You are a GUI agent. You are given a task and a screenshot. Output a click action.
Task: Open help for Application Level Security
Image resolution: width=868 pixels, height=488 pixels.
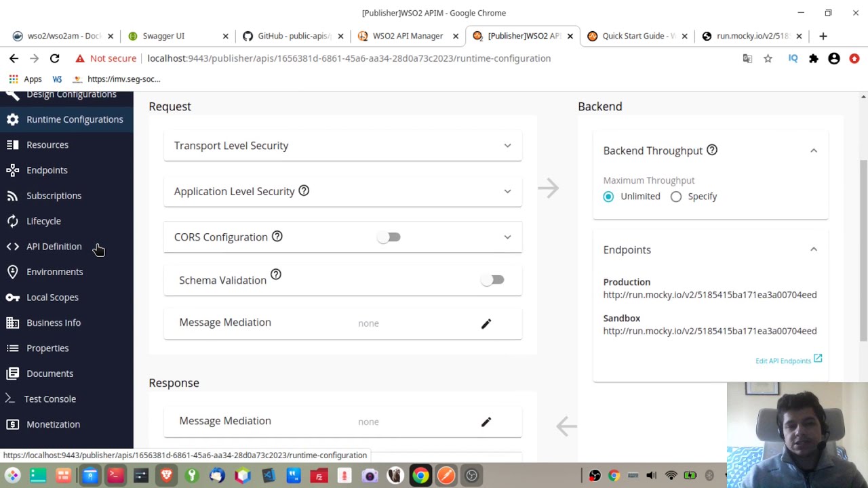[304, 190]
